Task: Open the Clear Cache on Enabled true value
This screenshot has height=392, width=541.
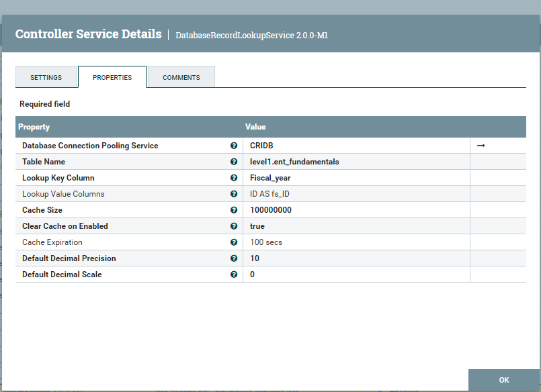Action: coord(356,226)
